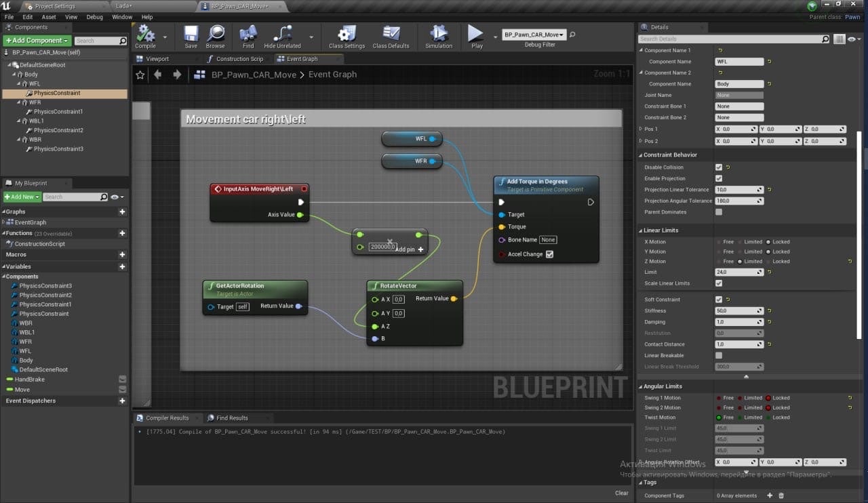
Task: Open Class Settings
Action: click(x=347, y=37)
